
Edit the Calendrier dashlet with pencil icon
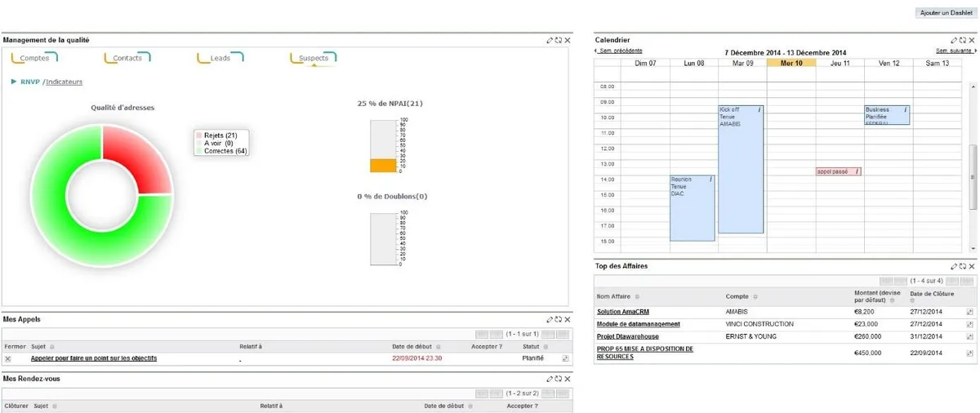pos(953,40)
